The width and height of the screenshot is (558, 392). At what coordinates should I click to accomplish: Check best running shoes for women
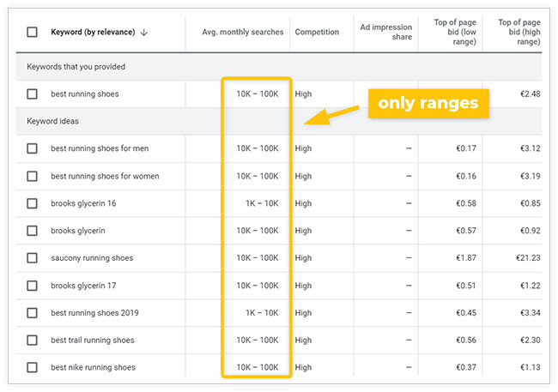pos(32,176)
